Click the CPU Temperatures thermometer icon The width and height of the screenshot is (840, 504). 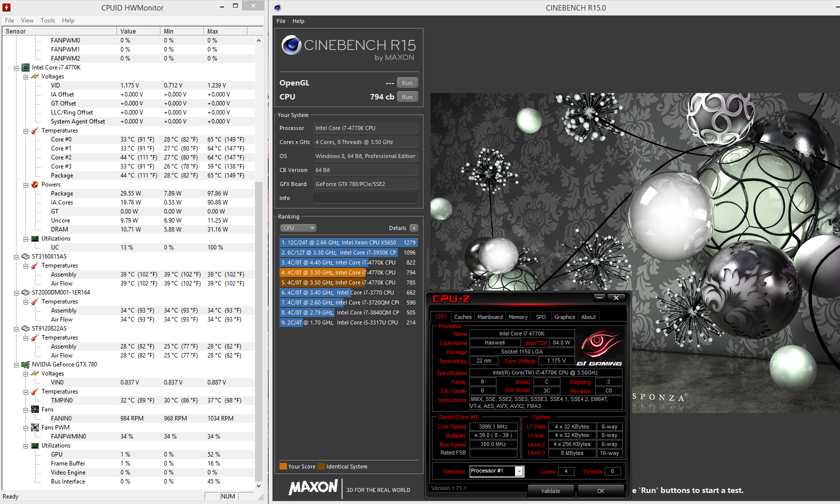click(35, 130)
